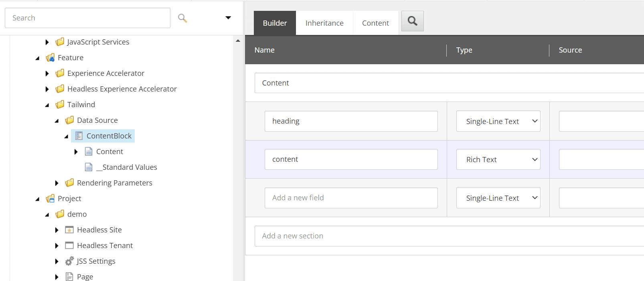Click the magnifier search tab icon beside Content
The image size is (644, 281).
(x=412, y=21)
